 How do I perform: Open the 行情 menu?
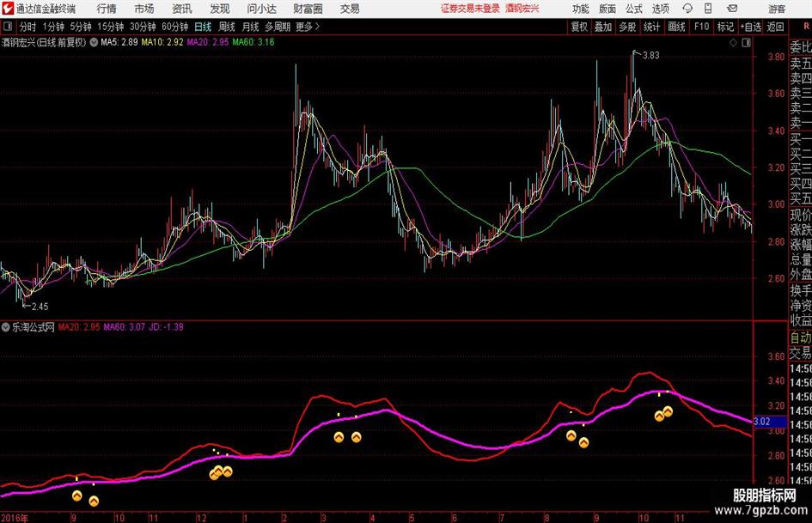coord(107,9)
